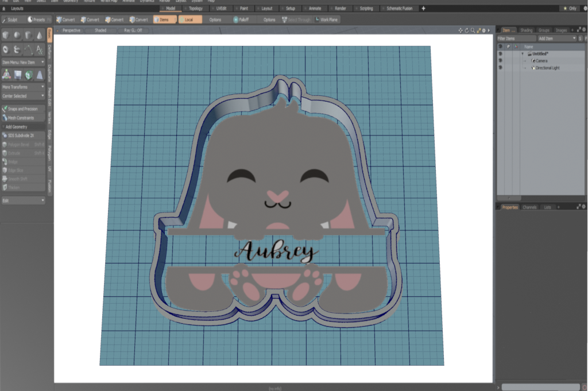588x391 pixels.
Task: Toggle the S button beside Add Item
Action: [580, 38]
